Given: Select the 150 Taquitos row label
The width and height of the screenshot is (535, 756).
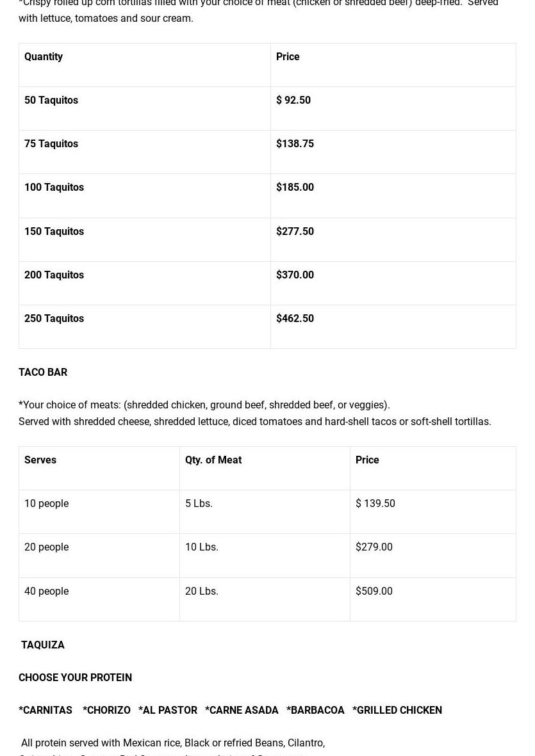Looking at the screenshot, I should click(x=54, y=232).
